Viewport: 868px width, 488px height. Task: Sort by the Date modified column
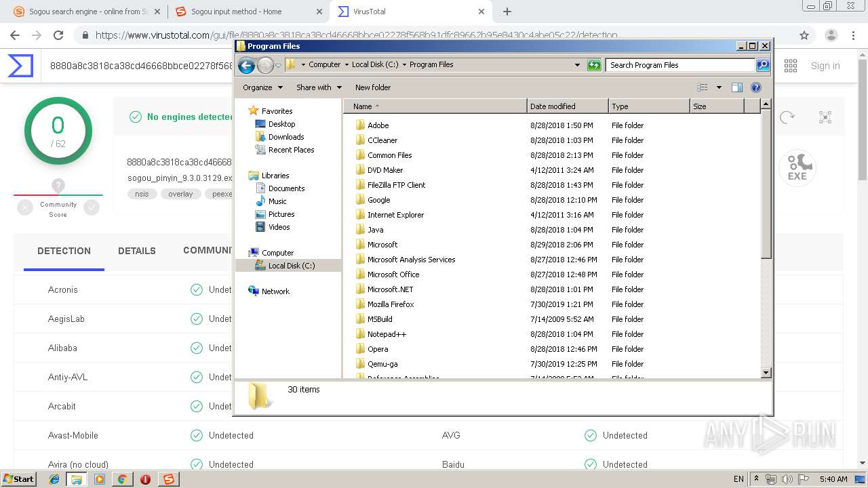(568, 106)
